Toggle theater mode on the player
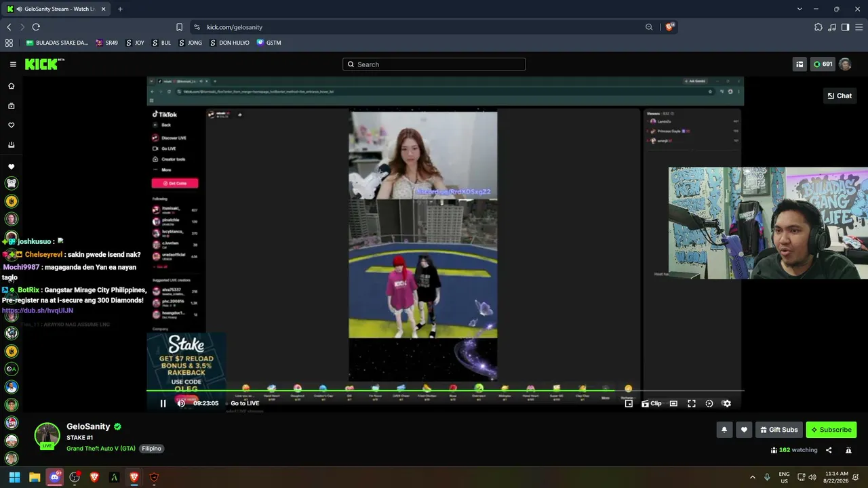868x488 pixels. (x=673, y=403)
